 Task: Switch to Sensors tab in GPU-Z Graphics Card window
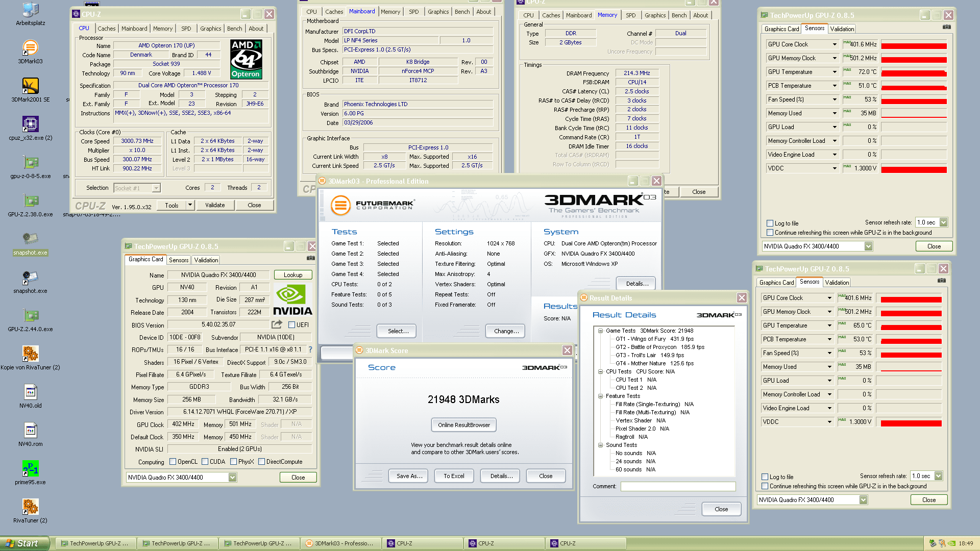click(179, 260)
